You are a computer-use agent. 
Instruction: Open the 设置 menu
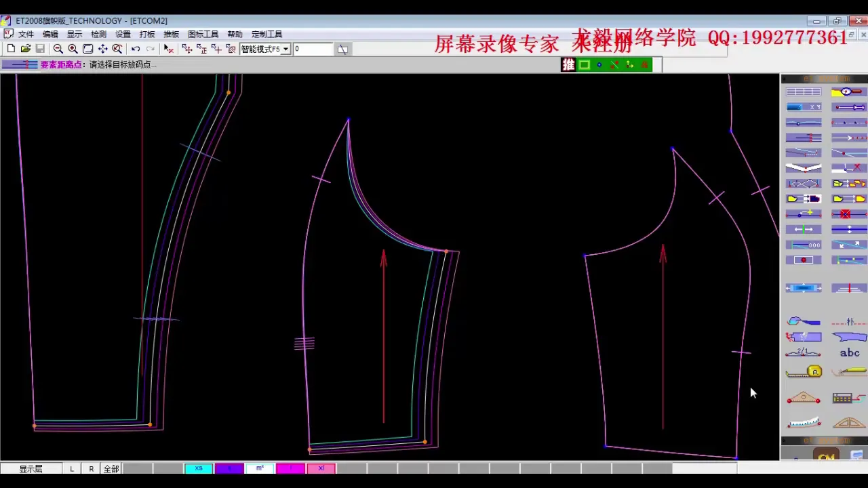(x=123, y=34)
